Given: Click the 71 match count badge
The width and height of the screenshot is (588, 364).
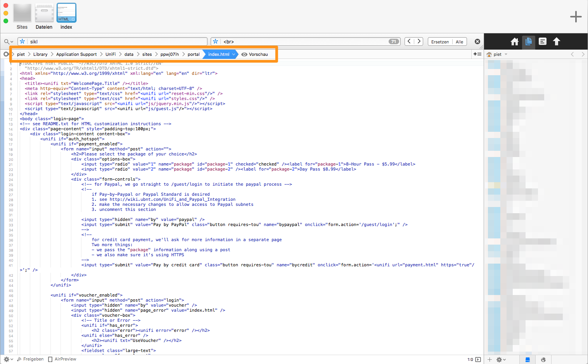Looking at the screenshot, I should (x=394, y=41).
